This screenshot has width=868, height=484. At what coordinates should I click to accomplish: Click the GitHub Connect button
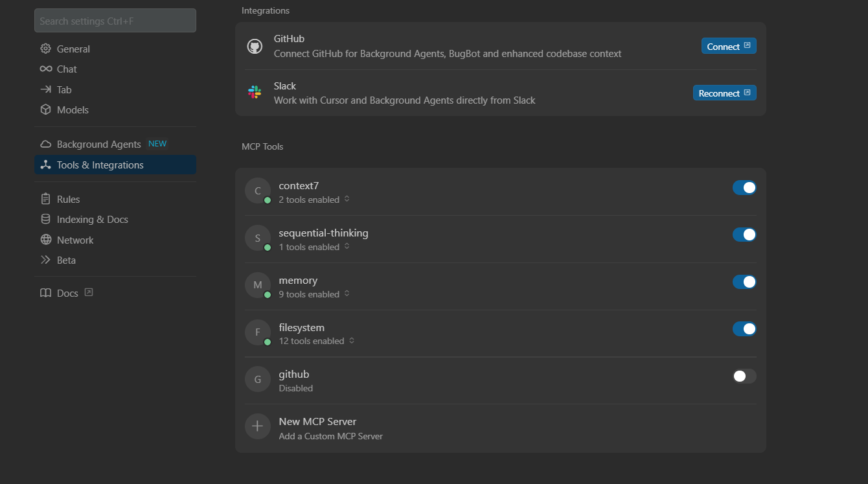pos(729,46)
